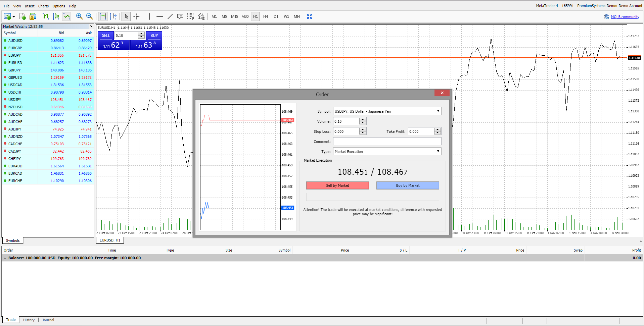Switch timeframe to D1
Screen dimensions: 644x326
[276, 16]
